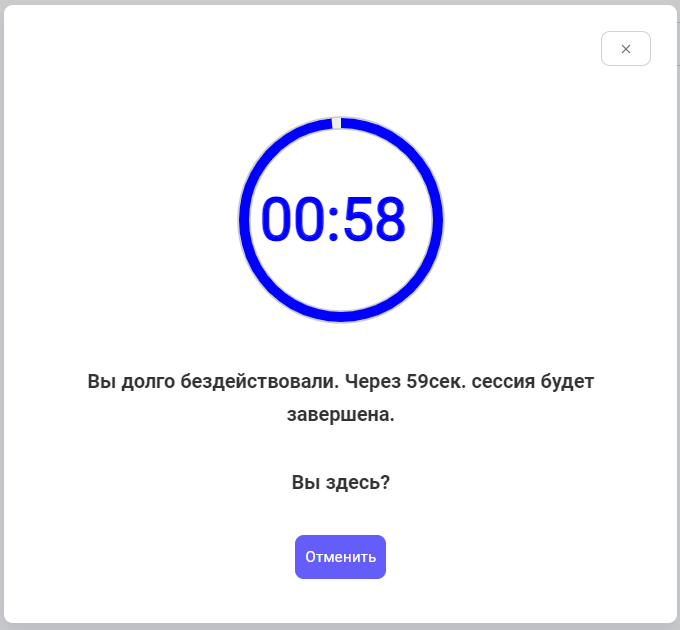Click the blue circular progress ring

244,221
